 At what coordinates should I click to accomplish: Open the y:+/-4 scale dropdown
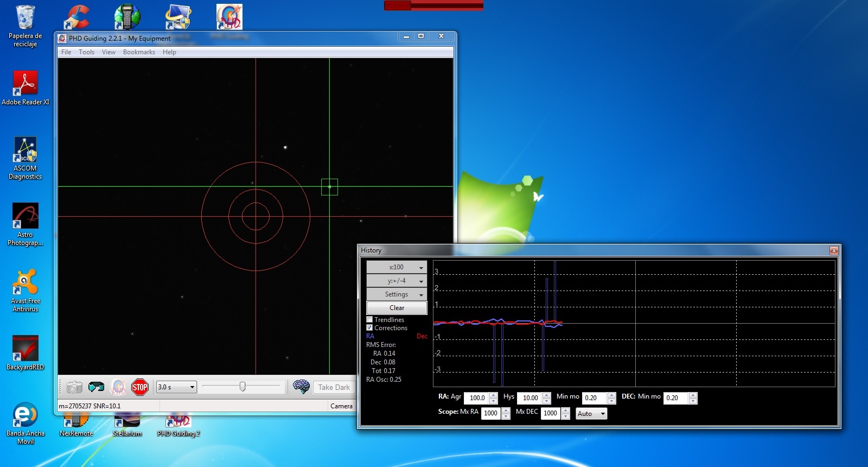pyautogui.click(x=397, y=281)
